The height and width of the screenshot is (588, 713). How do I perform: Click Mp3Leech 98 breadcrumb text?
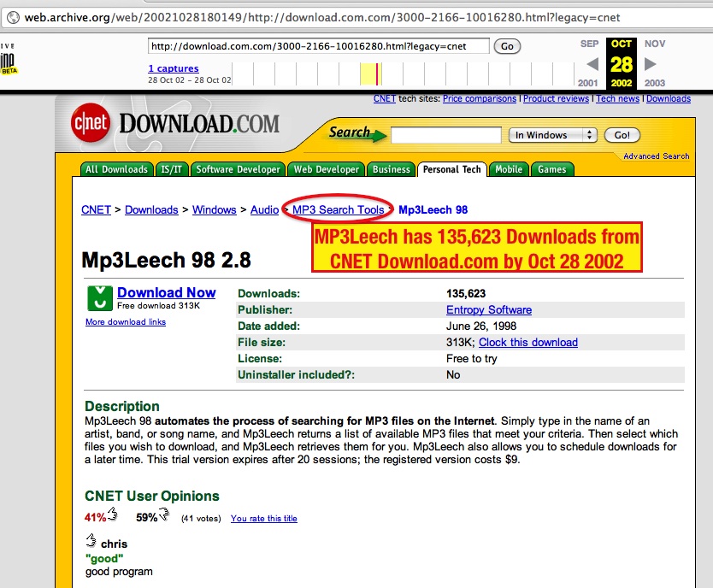433,210
